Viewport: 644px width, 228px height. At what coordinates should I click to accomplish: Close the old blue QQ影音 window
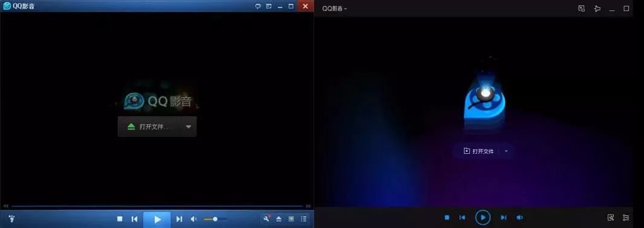pyautogui.click(x=305, y=6)
